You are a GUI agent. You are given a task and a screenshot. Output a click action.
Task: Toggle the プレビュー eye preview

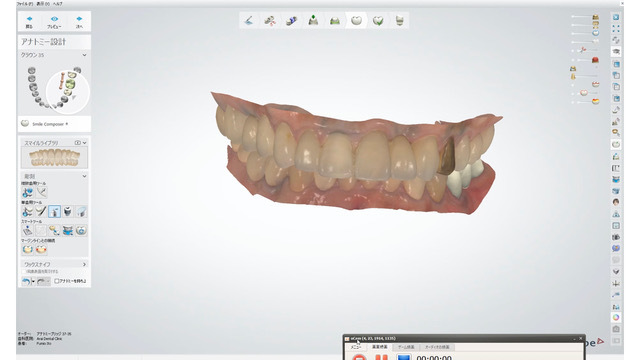click(54, 22)
